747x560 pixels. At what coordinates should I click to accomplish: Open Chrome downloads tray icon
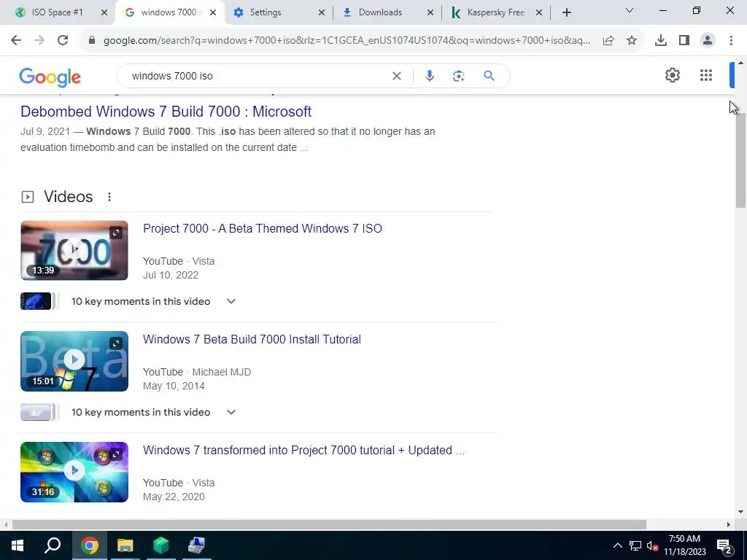click(x=661, y=41)
